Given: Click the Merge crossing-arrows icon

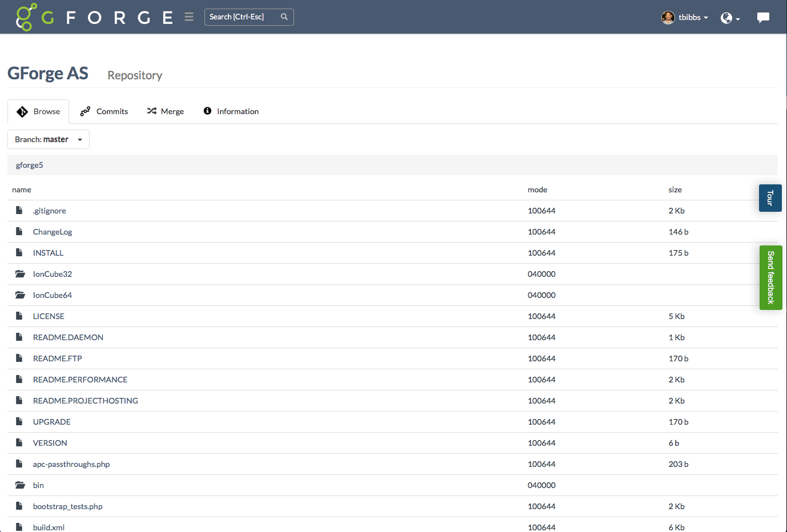Looking at the screenshot, I should pyautogui.click(x=151, y=111).
